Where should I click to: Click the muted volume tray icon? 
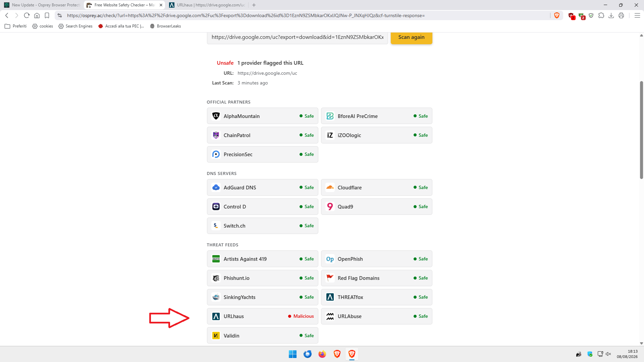tap(608, 354)
